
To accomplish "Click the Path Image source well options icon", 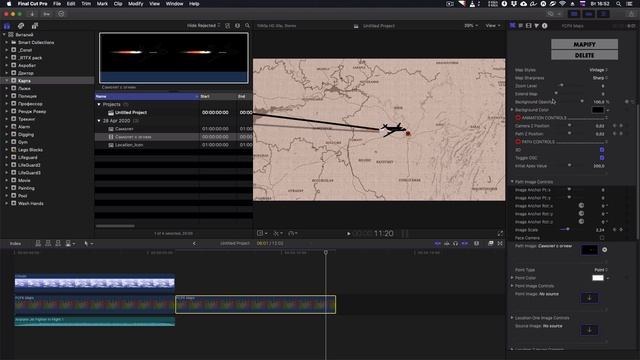I will tap(604, 249).
